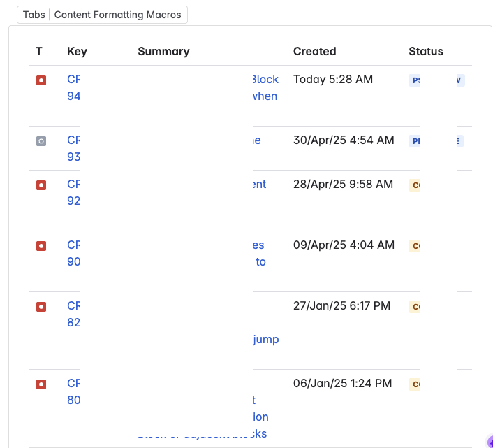493x448 pixels.
Task: Open the issue key link ending in 82
Action: [73, 314]
